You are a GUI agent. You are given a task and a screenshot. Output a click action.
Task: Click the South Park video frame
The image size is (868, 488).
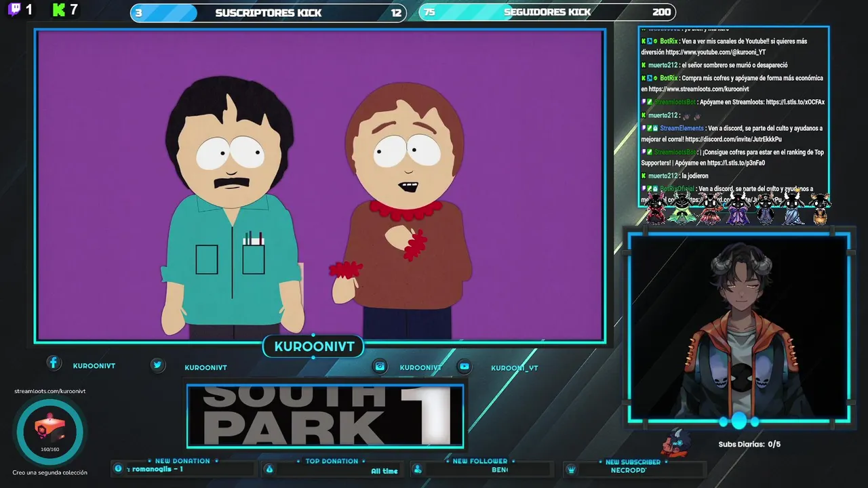point(320,185)
